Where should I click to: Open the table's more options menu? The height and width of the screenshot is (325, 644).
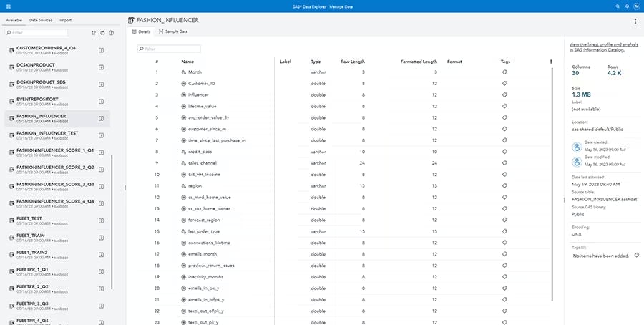point(635,21)
